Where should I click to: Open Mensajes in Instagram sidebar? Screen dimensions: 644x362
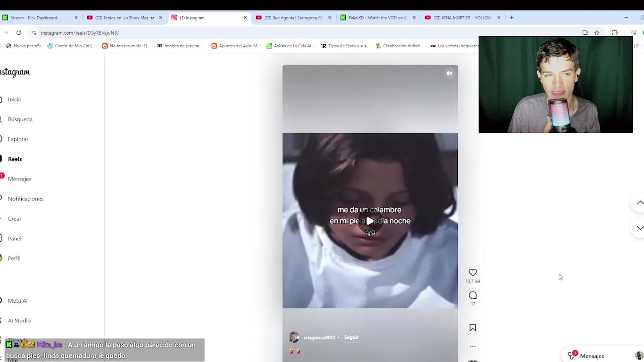pos(19,179)
